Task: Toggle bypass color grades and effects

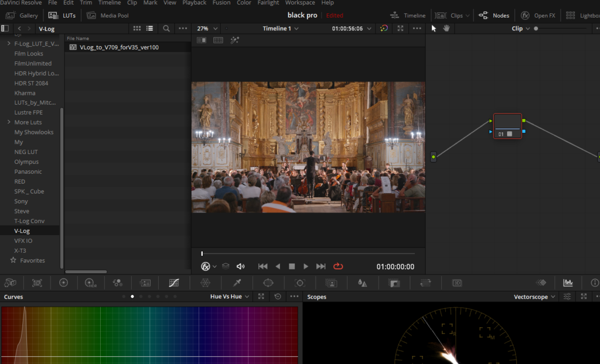Action: pos(384,28)
